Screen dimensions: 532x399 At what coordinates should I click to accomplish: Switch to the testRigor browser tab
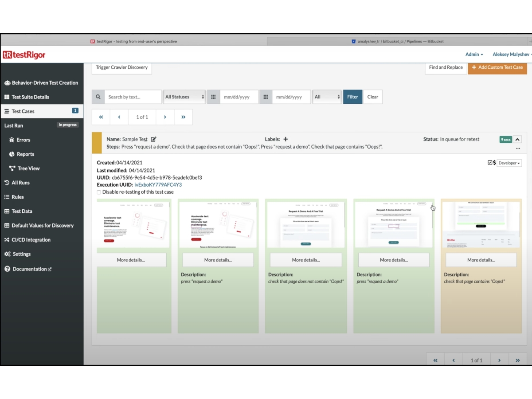coord(133,41)
